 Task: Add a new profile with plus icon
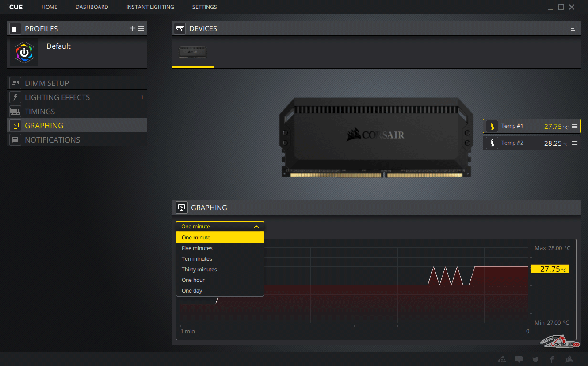coord(132,28)
